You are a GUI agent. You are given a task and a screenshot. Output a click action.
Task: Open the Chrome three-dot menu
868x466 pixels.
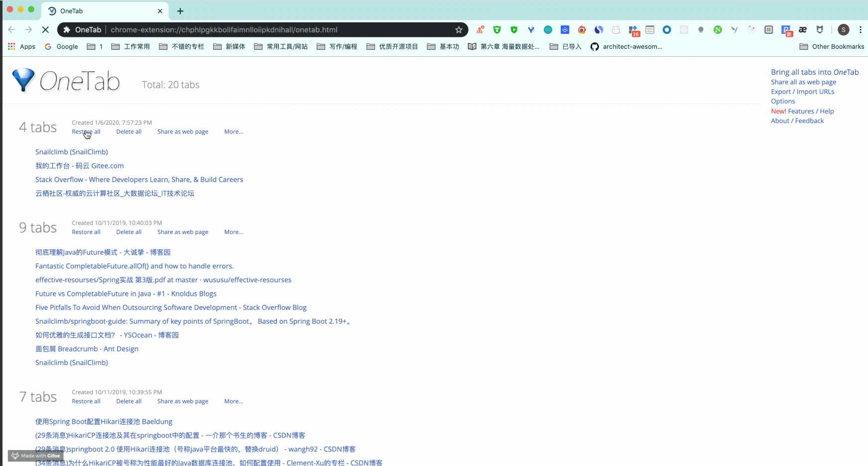861,30
